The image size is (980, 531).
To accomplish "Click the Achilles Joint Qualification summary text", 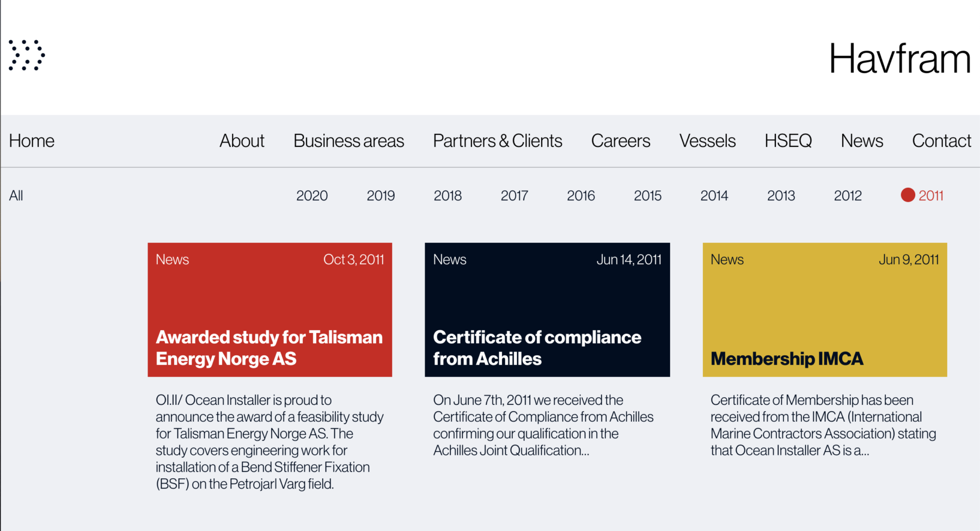I will click(x=543, y=425).
